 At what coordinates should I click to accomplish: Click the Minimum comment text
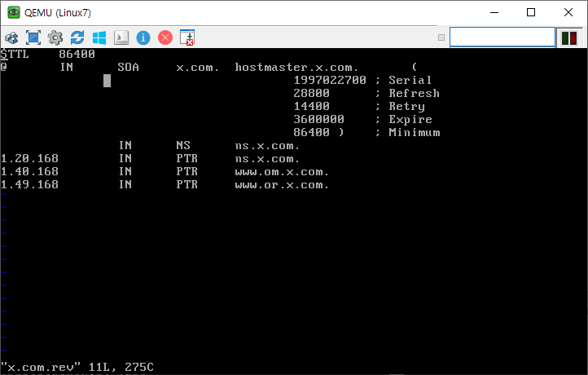click(415, 132)
